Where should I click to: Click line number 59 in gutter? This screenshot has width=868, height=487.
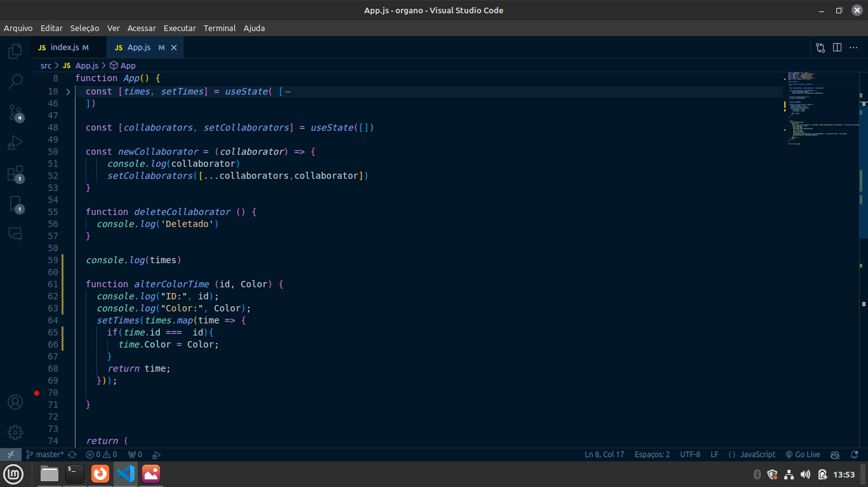(x=53, y=260)
